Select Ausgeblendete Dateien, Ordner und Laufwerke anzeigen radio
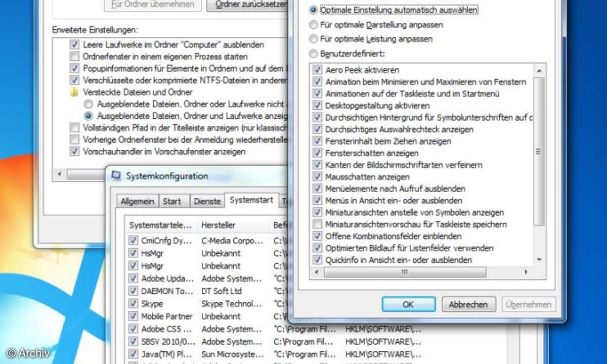Image resolution: width=607 pixels, height=364 pixels. pos(89,116)
